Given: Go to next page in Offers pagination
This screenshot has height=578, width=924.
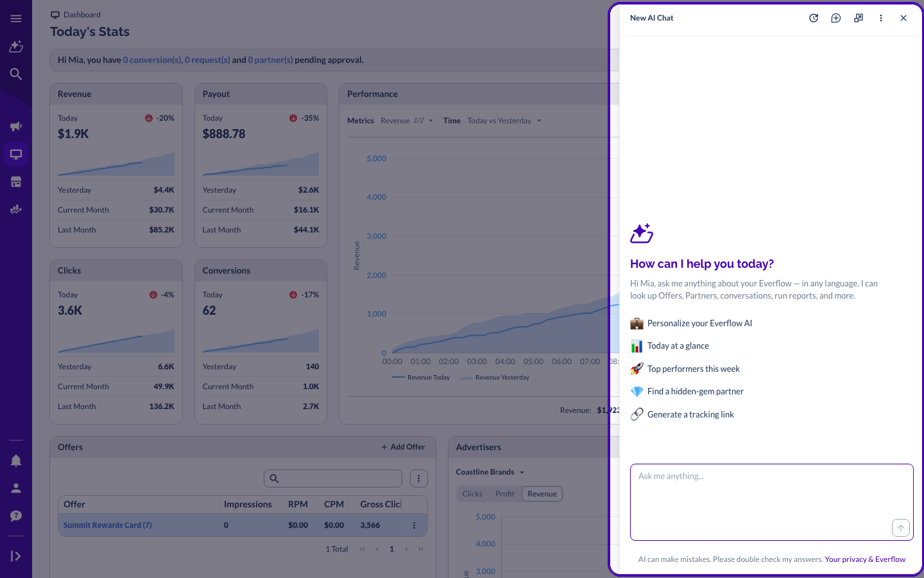Looking at the screenshot, I should tap(406, 549).
